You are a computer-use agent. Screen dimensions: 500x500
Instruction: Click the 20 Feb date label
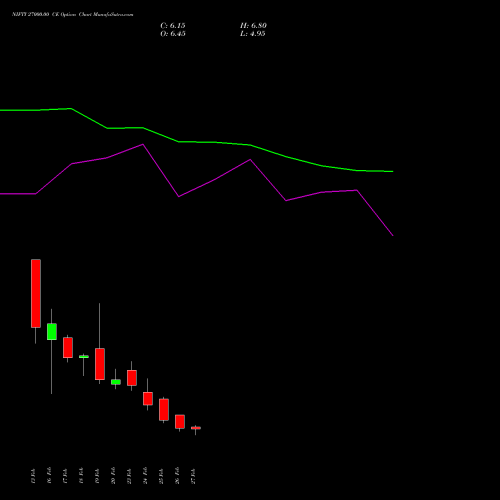pyautogui.click(x=113, y=476)
